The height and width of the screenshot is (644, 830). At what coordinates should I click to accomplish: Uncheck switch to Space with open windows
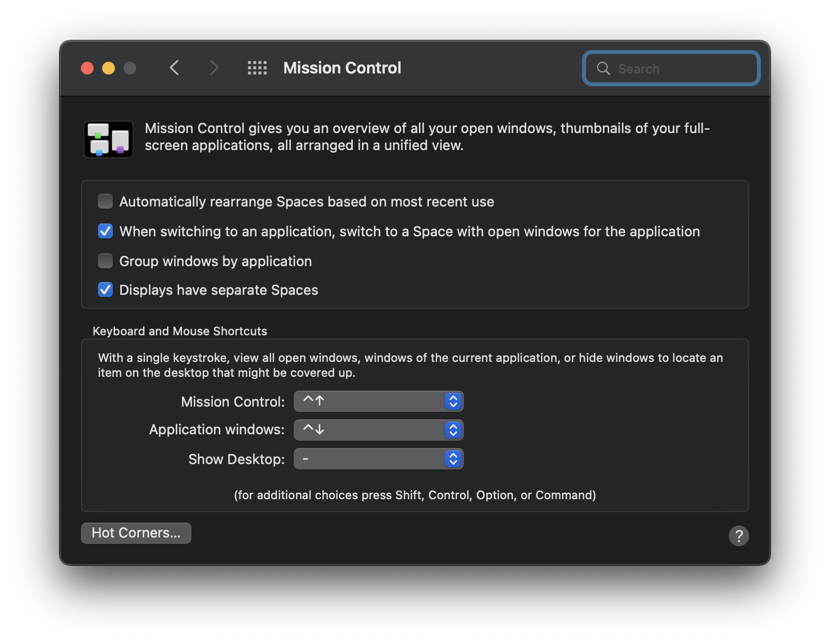[105, 232]
